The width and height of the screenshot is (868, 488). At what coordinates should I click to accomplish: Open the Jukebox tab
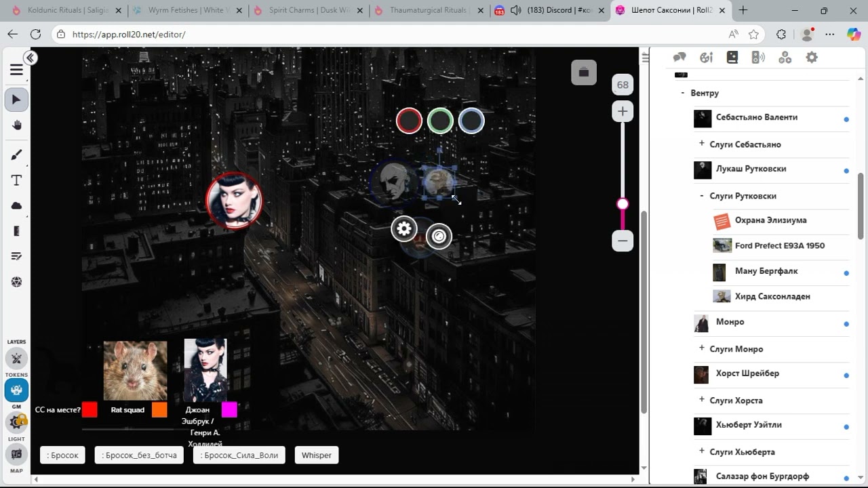tap(758, 58)
